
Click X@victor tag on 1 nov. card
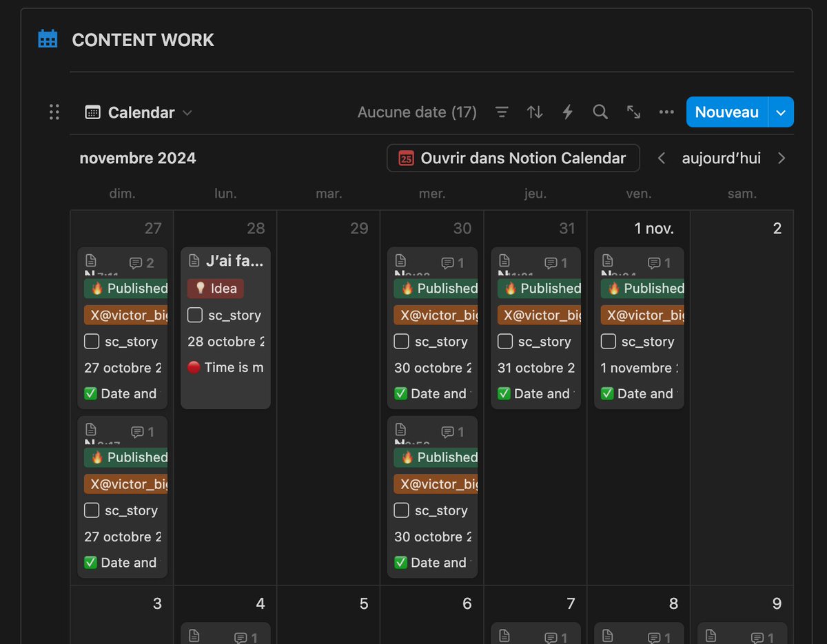pos(642,315)
